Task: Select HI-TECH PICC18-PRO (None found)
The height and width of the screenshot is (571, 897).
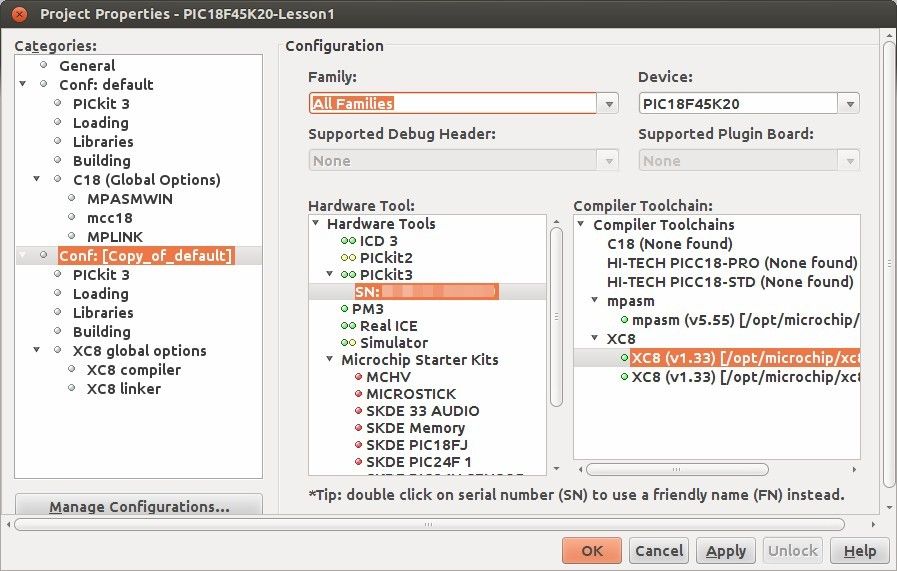Action: coord(732,263)
